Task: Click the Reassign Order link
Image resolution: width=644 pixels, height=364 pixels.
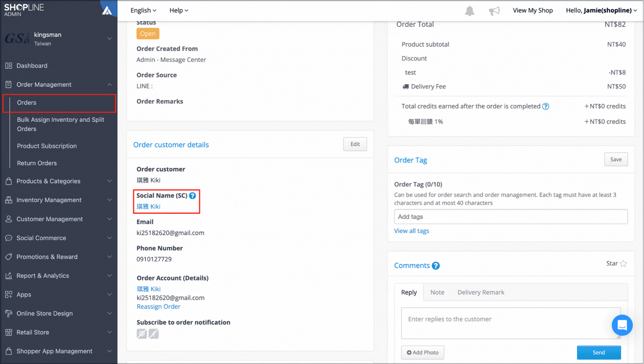Action: (158, 306)
